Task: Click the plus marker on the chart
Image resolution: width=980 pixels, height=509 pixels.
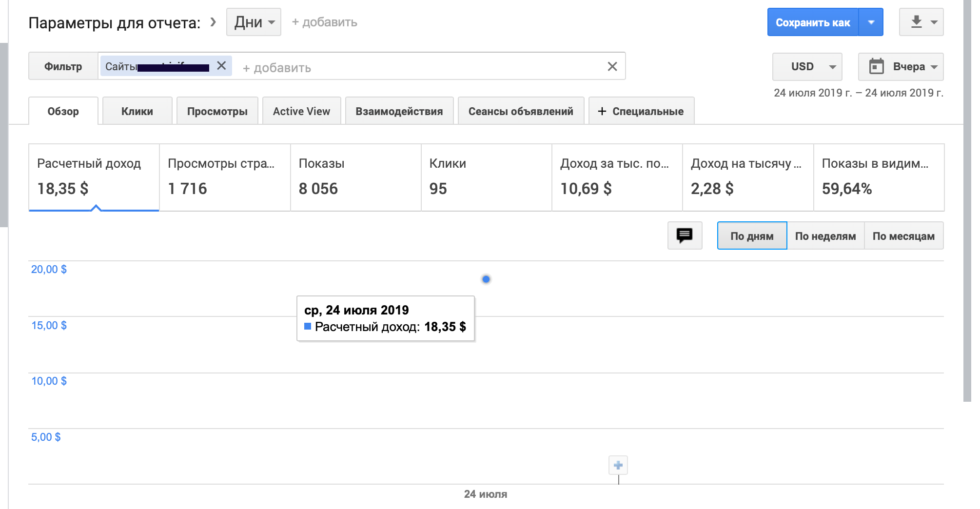Action: [x=618, y=465]
